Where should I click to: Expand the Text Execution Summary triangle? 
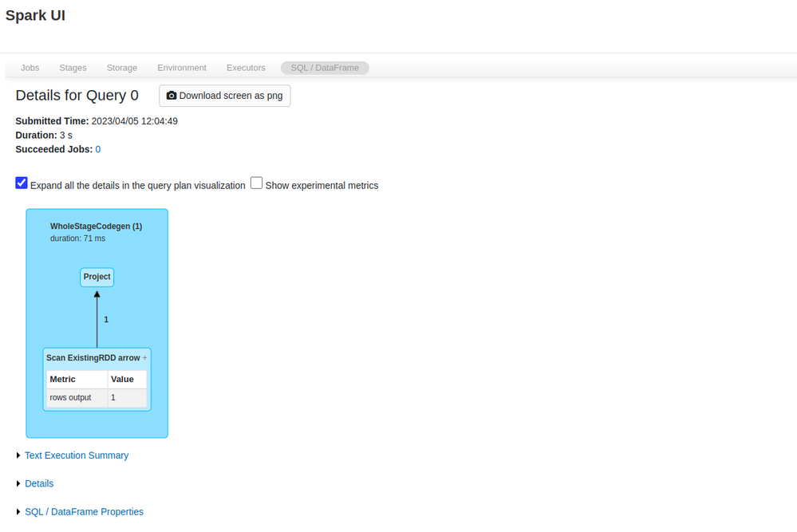[x=18, y=455]
